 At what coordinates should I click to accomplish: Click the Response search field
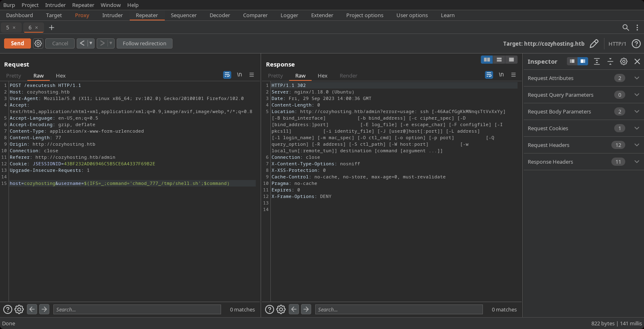399,309
